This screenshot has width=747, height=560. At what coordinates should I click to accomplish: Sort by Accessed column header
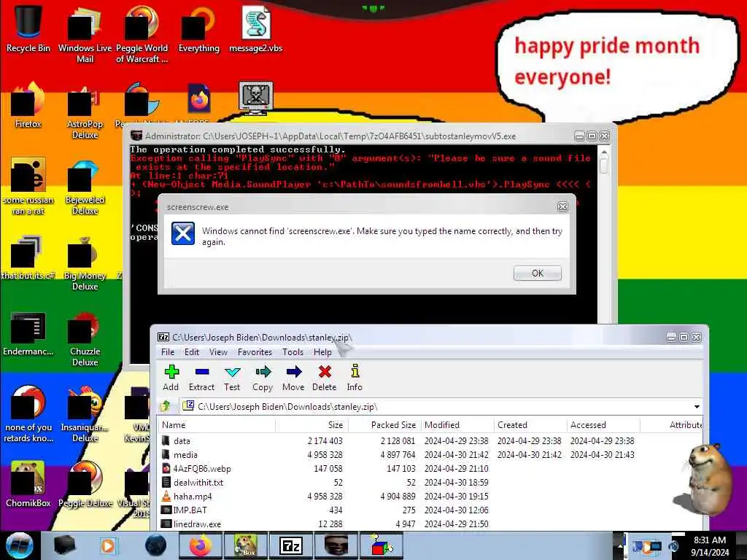pyautogui.click(x=603, y=425)
